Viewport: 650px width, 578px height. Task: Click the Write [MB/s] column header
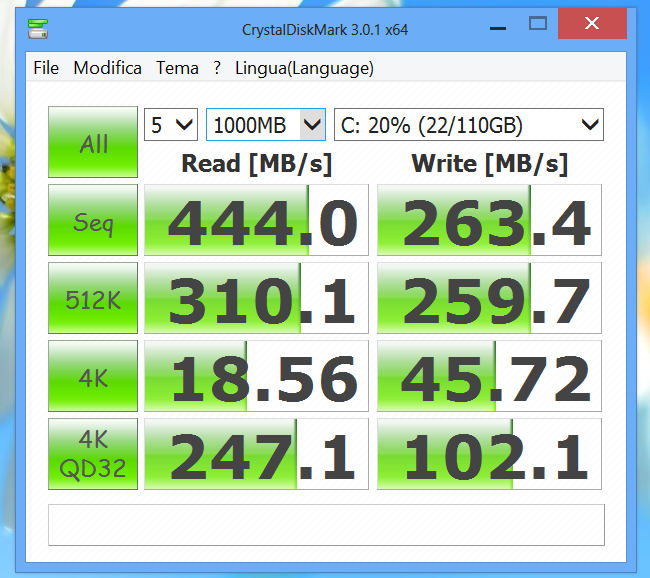(x=490, y=164)
